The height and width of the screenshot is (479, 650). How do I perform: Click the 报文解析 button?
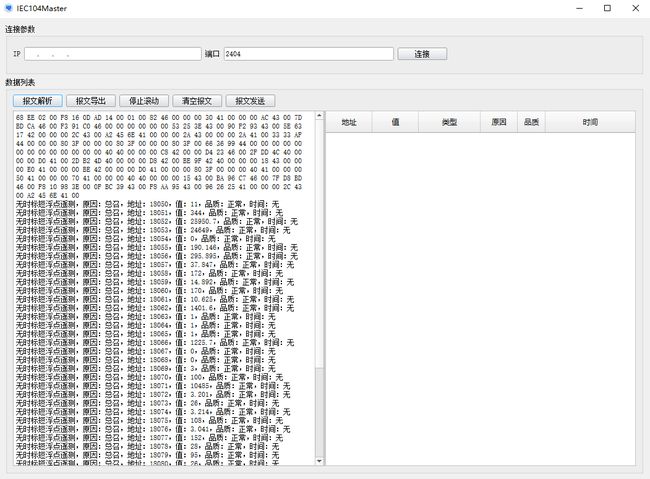[x=38, y=101]
